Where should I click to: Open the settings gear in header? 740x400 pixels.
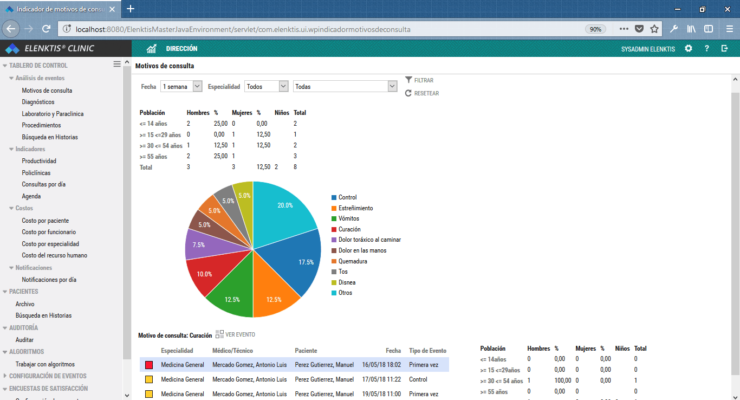[x=690, y=48]
